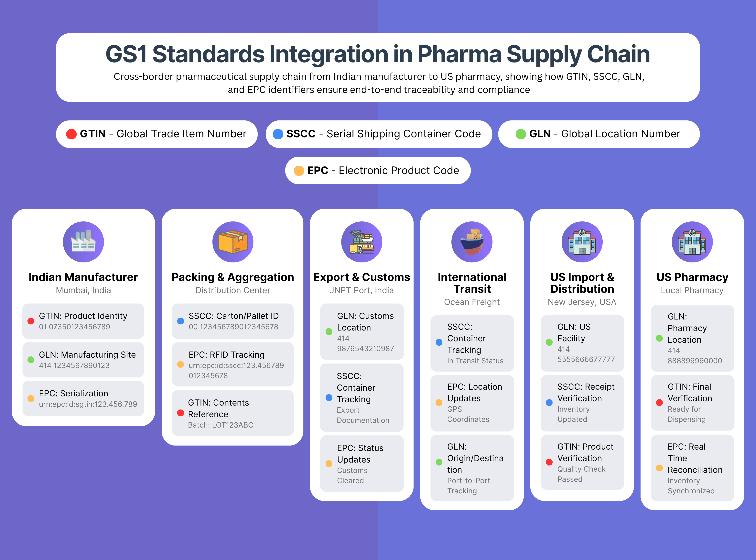Click the main GS1 Standards Integration title
Image resolution: width=756 pixels, height=560 pixels.
point(378,54)
